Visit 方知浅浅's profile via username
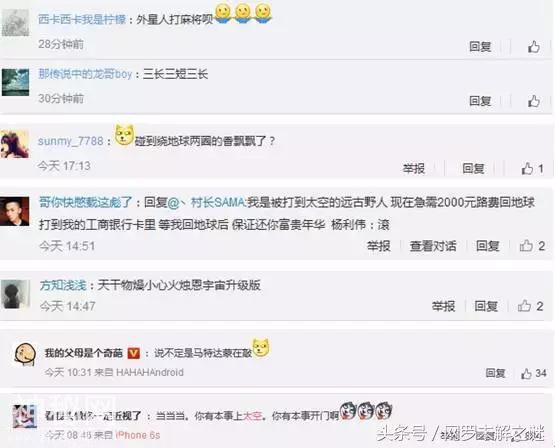 pos(63,285)
